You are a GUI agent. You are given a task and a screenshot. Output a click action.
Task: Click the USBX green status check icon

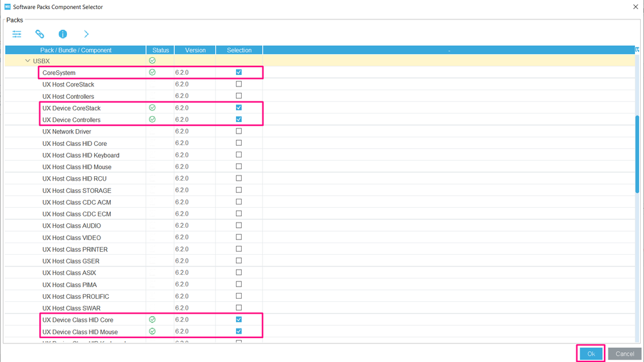(152, 61)
